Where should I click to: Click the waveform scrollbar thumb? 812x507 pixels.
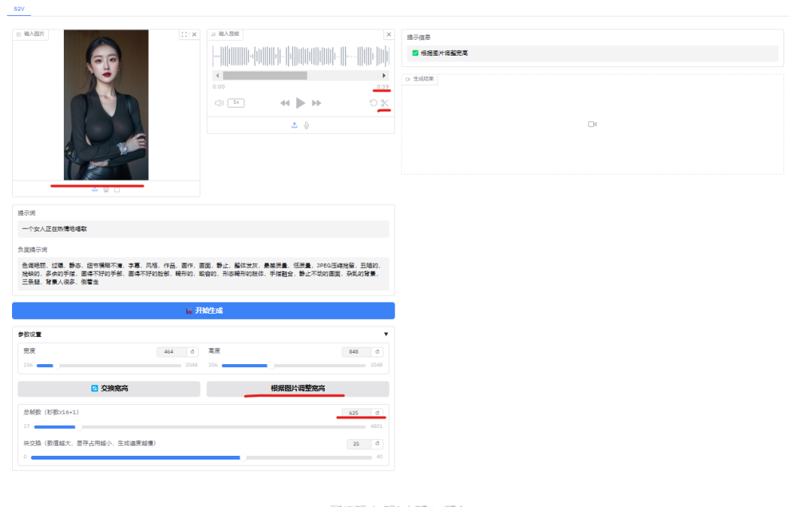[265, 76]
